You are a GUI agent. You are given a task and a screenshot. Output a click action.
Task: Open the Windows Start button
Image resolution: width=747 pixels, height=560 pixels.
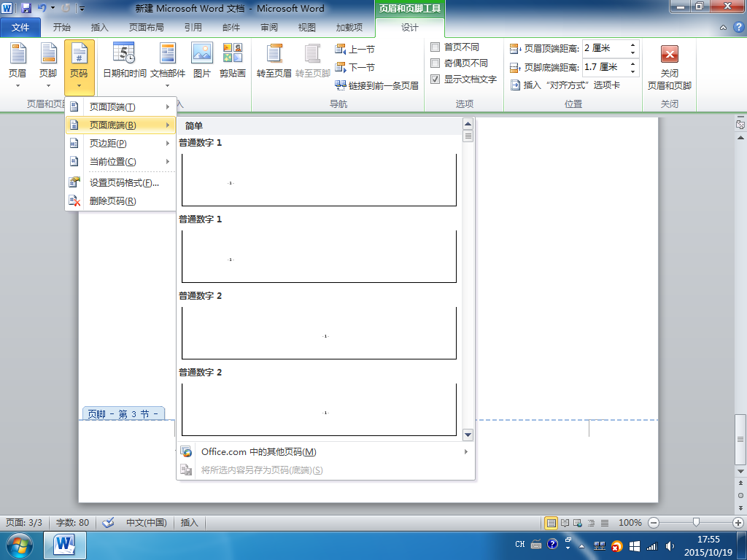18,545
